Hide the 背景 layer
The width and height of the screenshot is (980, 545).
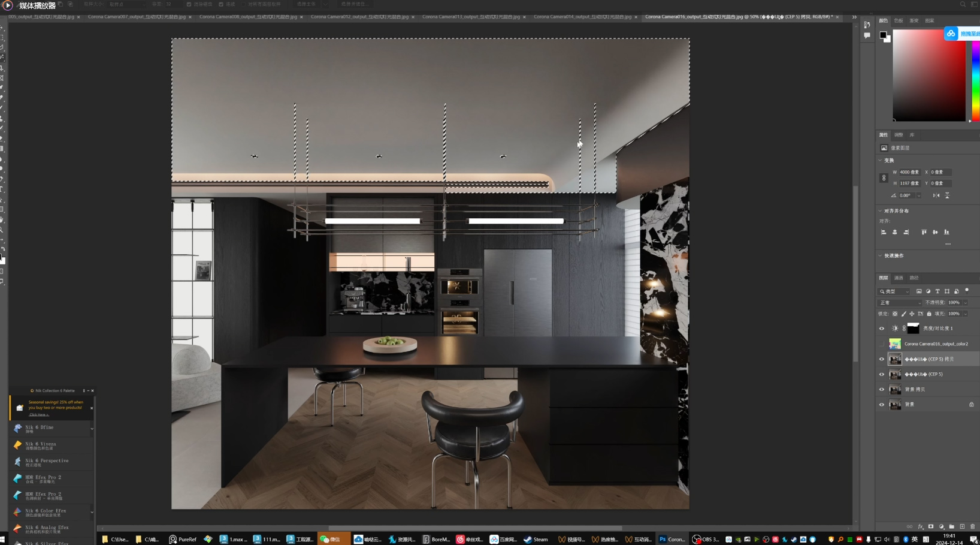[x=882, y=405]
